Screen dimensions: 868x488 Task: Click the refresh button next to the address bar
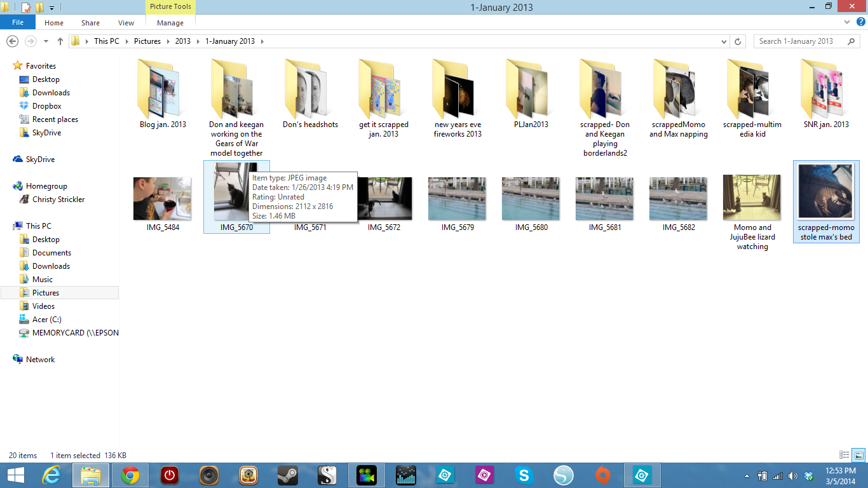tap(737, 41)
